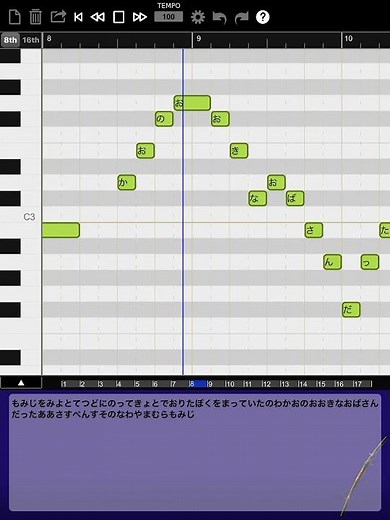The height and width of the screenshot is (520, 390).
Task: Jump to measure 17 in the navigator
Action: tap(357, 384)
